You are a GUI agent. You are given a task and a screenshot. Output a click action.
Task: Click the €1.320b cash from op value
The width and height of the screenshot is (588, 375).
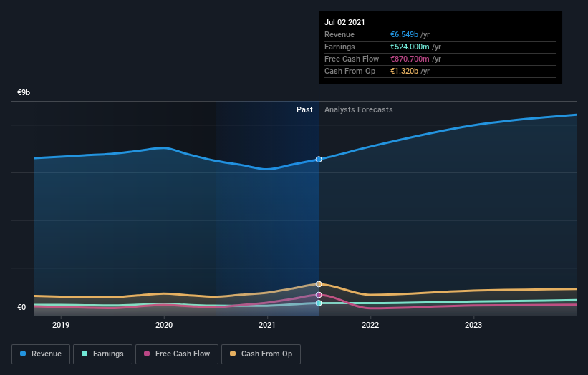point(404,71)
